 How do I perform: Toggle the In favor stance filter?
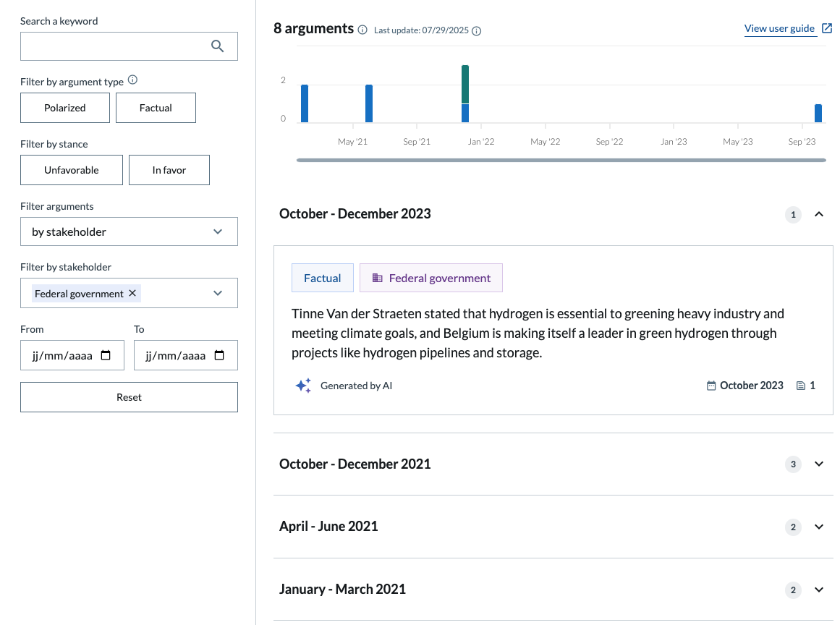pos(169,170)
